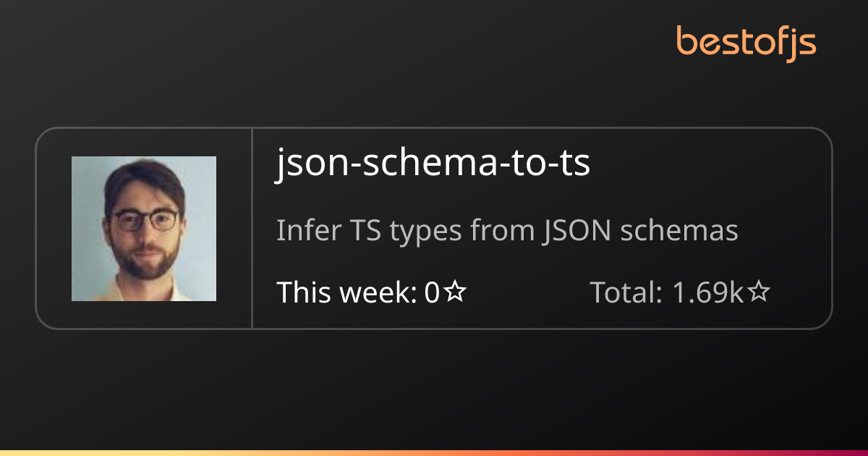Click the vertical divider beside the avatar
Image resolution: width=868 pixels, height=456 pixels.
(x=252, y=228)
